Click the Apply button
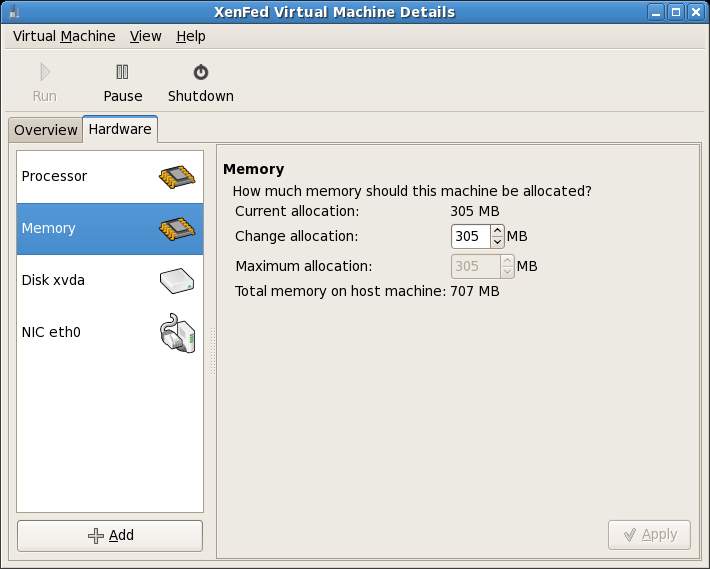The width and height of the screenshot is (710, 569). pyautogui.click(x=648, y=535)
